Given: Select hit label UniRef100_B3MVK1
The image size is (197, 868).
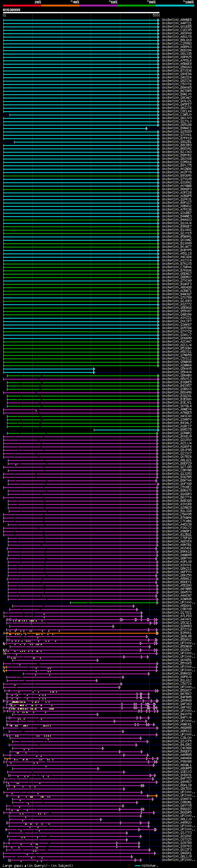Looking at the screenshot, I should [177, 633].
